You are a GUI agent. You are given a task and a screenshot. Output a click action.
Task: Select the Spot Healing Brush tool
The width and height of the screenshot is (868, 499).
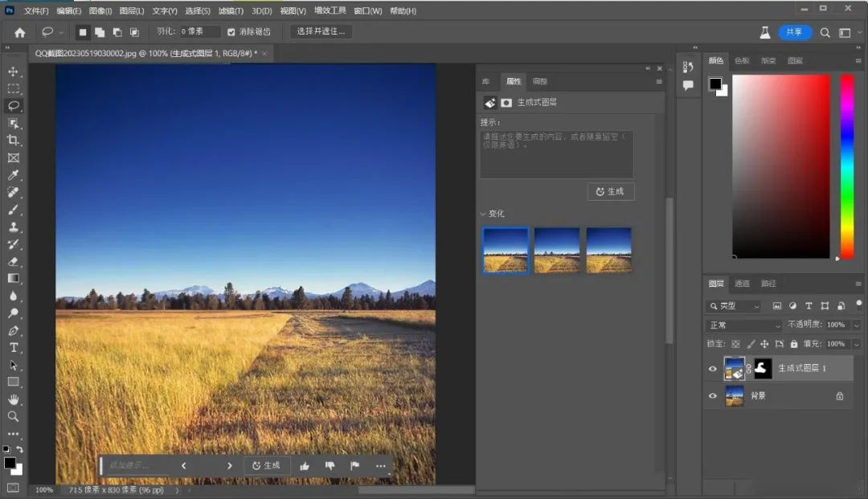[14, 192]
